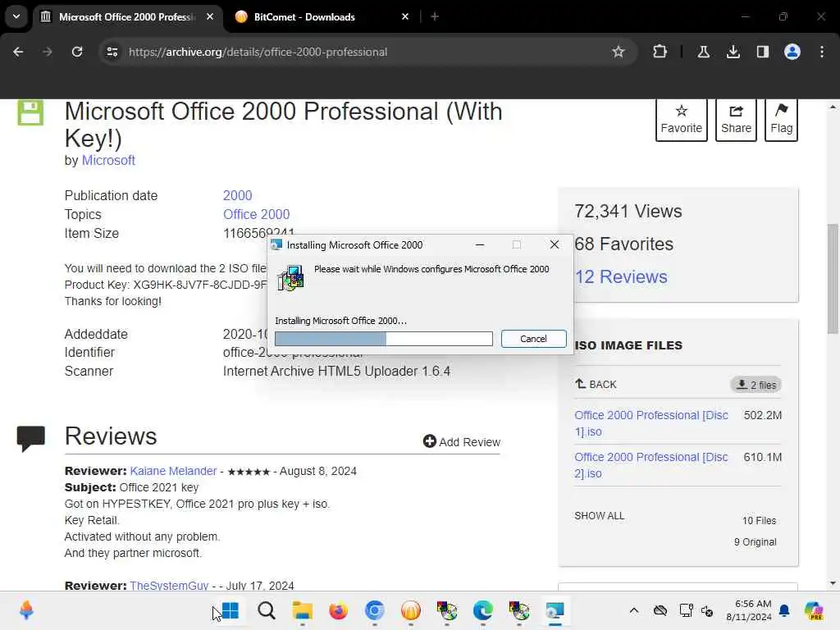
Task: Restore down the browser window
Action: tap(783, 16)
